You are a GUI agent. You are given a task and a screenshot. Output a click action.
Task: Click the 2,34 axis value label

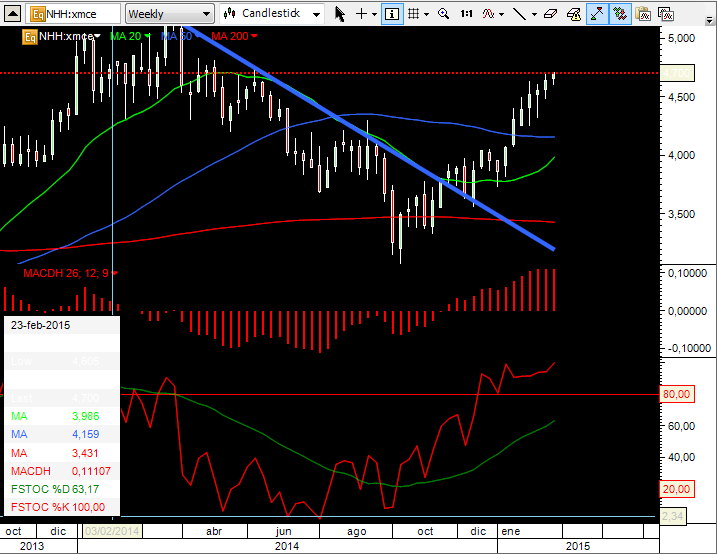672,517
